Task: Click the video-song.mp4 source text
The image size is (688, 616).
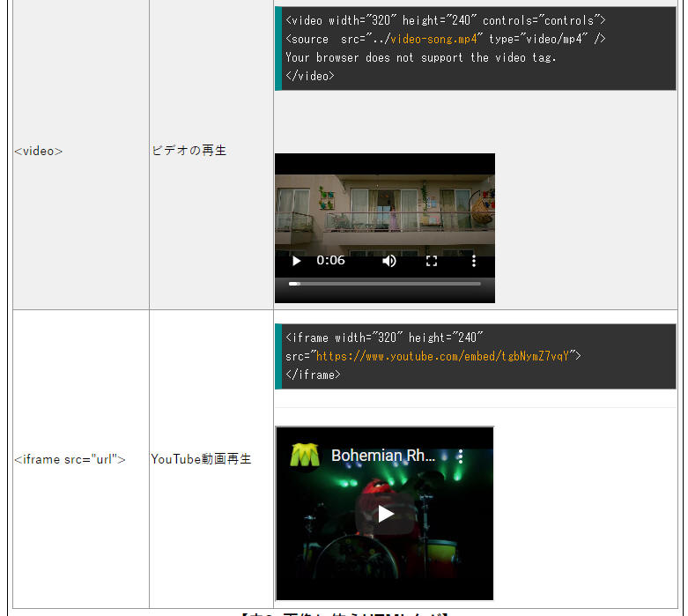Action: coord(433,39)
